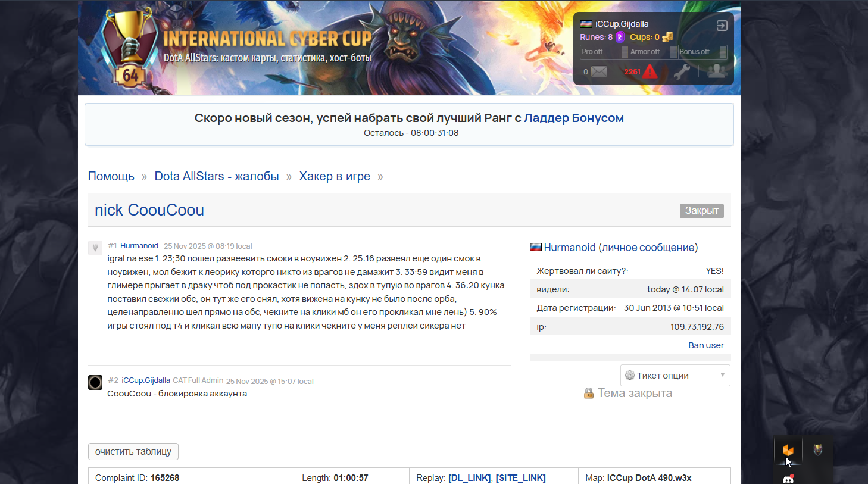
Task: Open iCCup.Gijdalla profile link in post #2
Action: 146,380
